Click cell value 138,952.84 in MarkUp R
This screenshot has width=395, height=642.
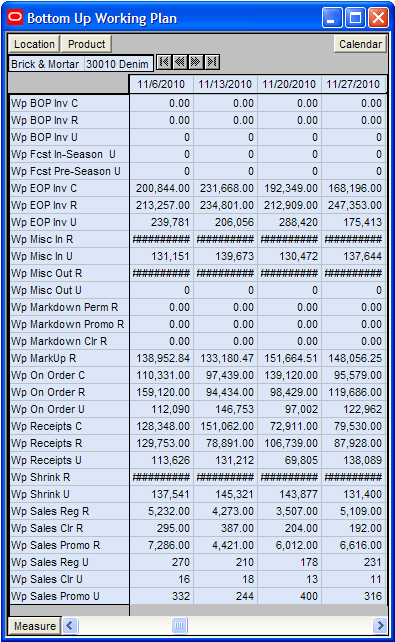point(161,358)
